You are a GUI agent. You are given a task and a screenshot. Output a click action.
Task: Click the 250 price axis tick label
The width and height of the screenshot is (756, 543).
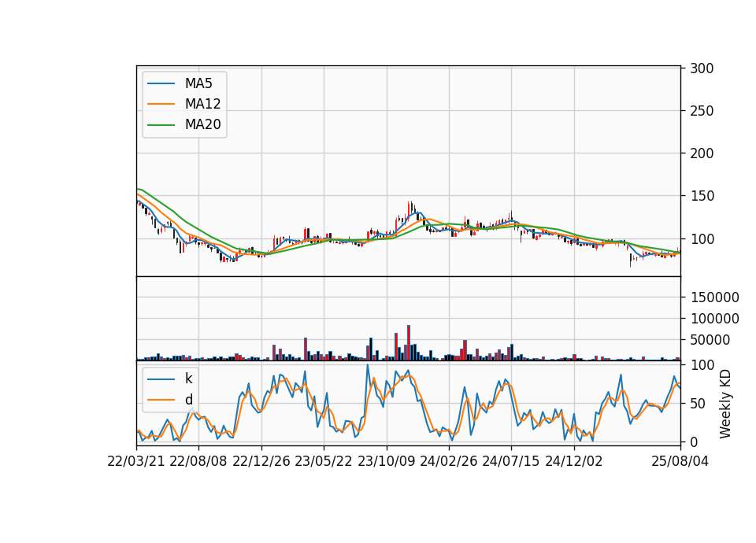(702, 111)
